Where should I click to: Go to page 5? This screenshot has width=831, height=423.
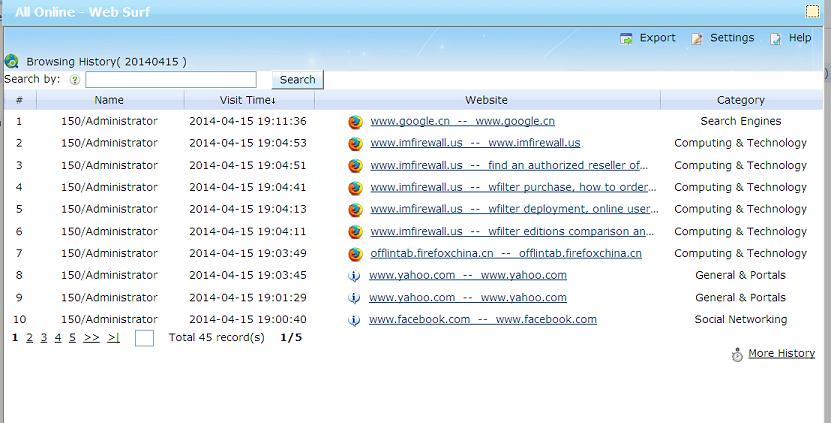[x=72, y=337]
